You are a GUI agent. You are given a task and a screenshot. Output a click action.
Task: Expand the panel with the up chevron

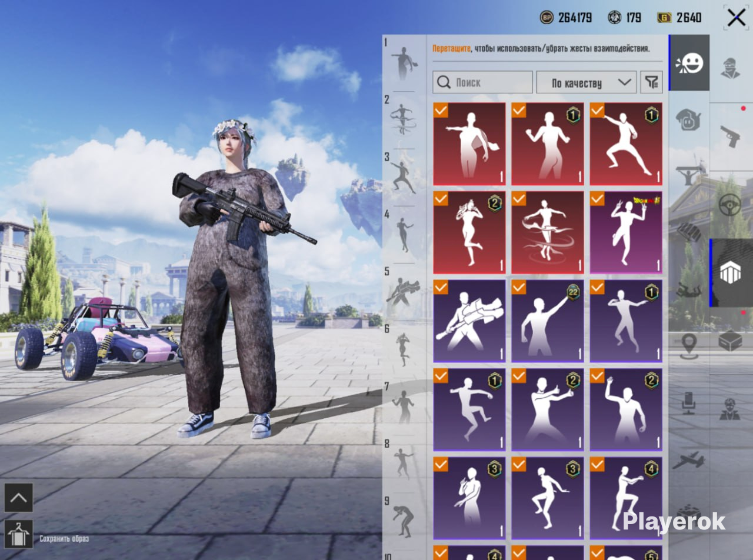[x=19, y=498]
